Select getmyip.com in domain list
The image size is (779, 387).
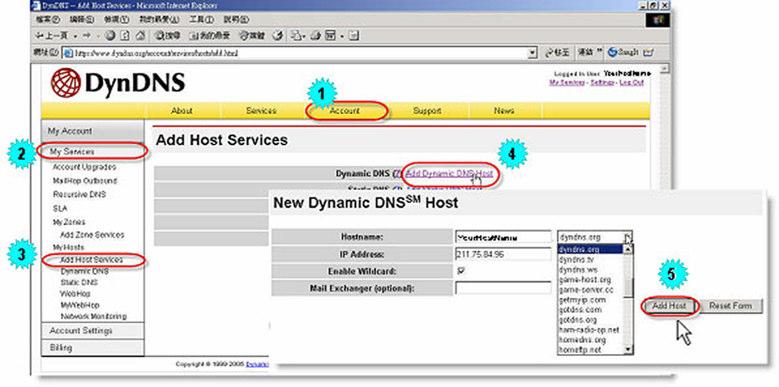(x=590, y=300)
